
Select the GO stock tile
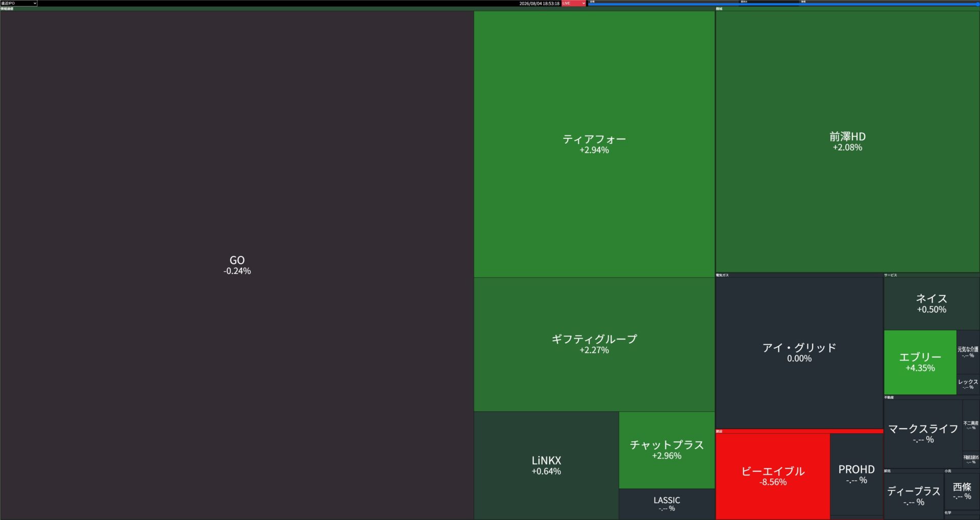(x=237, y=265)
